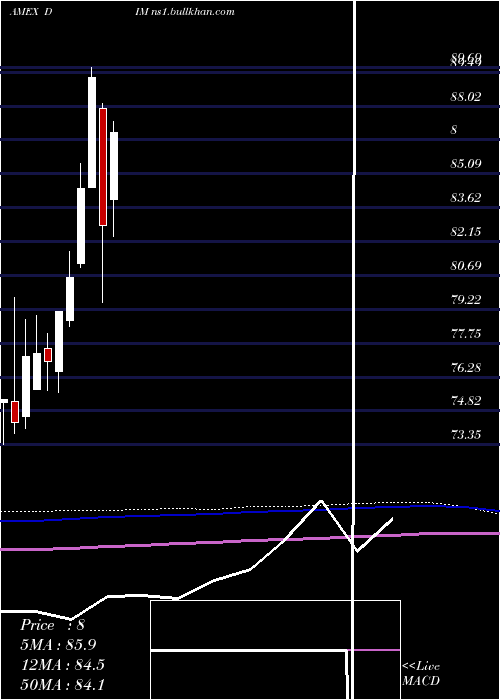Screen dimensions: 500x700
Task: Click the 73.35 price axis label
Action: (466, 434)
